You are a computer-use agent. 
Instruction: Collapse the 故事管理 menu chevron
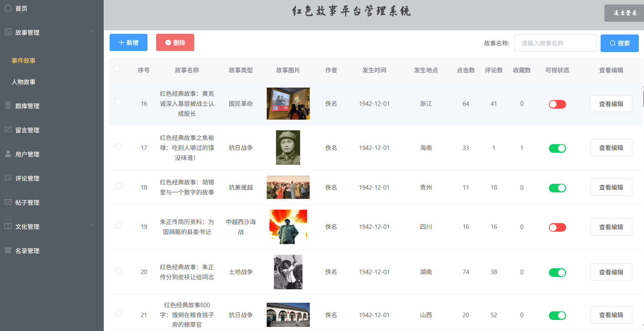92,31
